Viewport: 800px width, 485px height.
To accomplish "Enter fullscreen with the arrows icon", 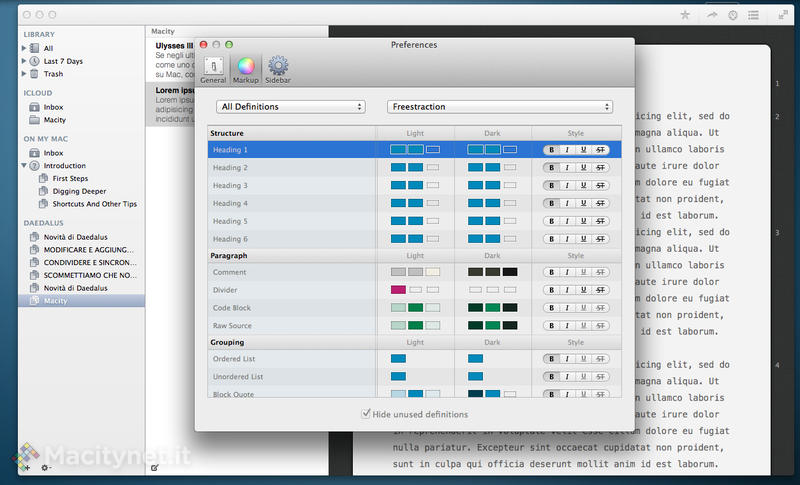I will coord(783,15).
